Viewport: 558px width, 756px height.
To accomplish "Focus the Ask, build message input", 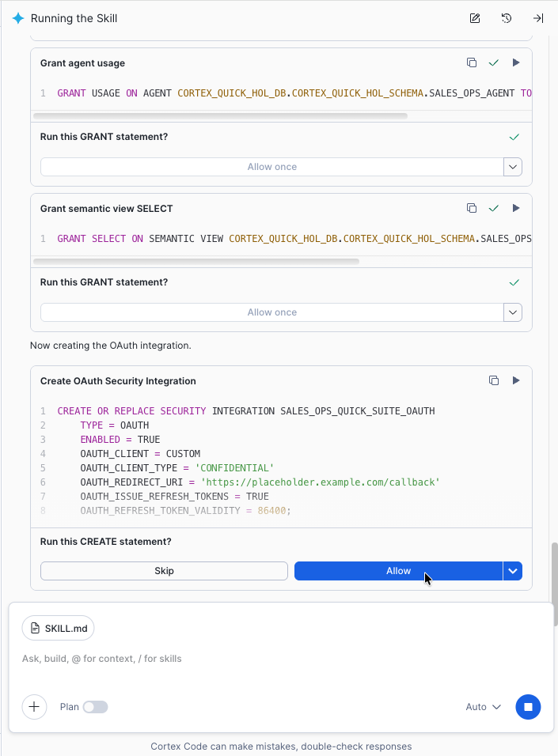I will [280, 659].
